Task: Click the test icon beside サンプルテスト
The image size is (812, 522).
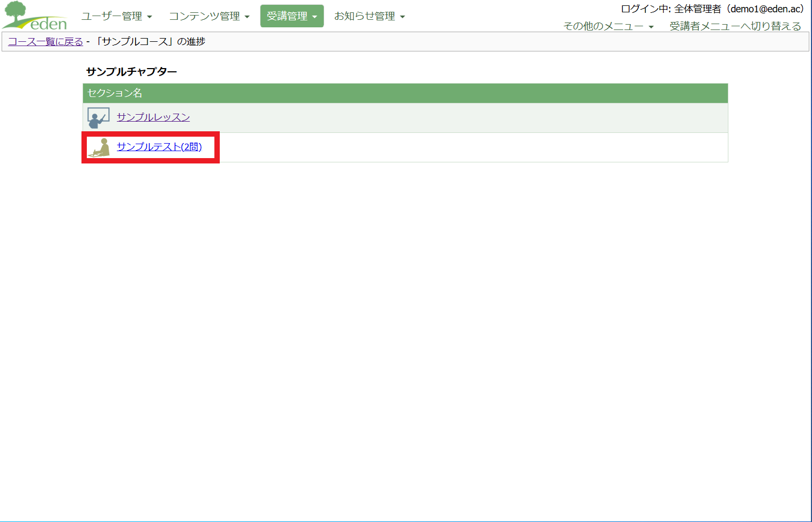Action: pyautogui.click(x=100, y=147)
